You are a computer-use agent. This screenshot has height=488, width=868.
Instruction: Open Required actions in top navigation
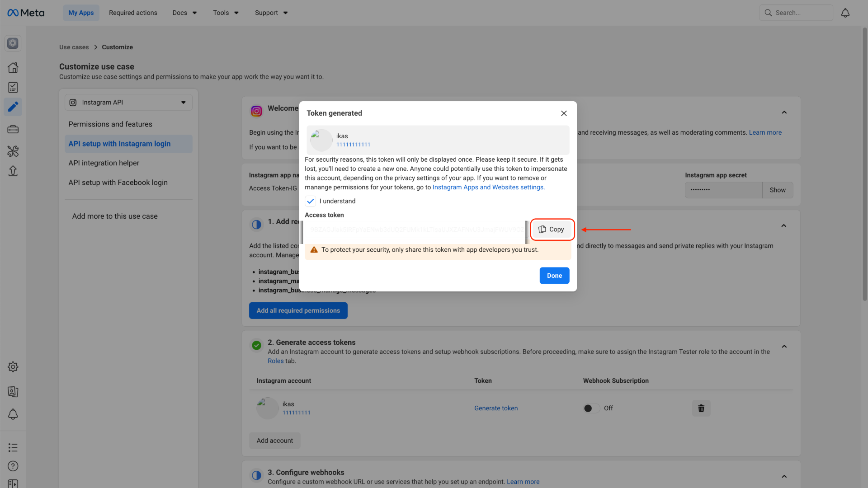pos(133,13)
